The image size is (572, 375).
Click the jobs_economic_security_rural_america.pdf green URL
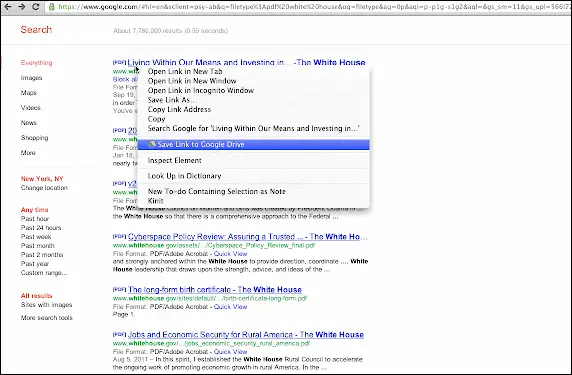(211, 343)
